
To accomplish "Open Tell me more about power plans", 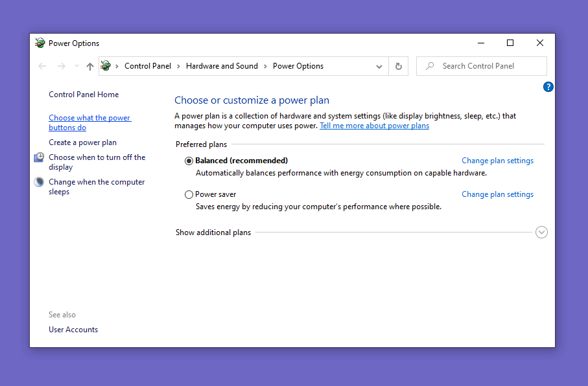I will (374, 126).
